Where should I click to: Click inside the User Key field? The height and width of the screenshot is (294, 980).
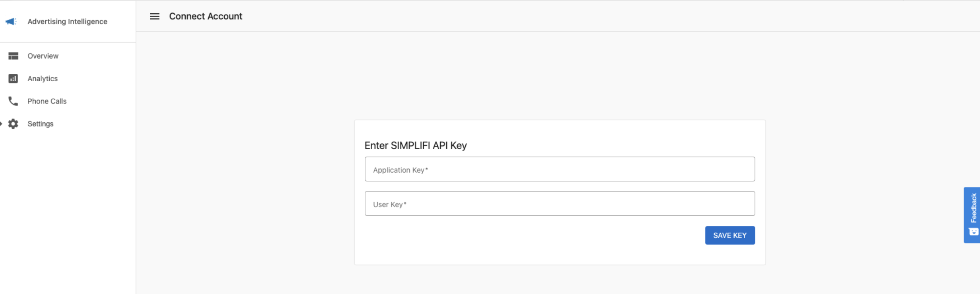(x=559, y=204)
